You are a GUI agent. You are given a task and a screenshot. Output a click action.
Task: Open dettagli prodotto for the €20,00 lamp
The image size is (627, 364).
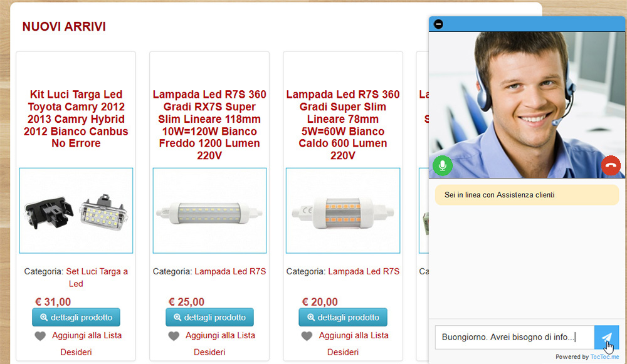pos(343,317)
